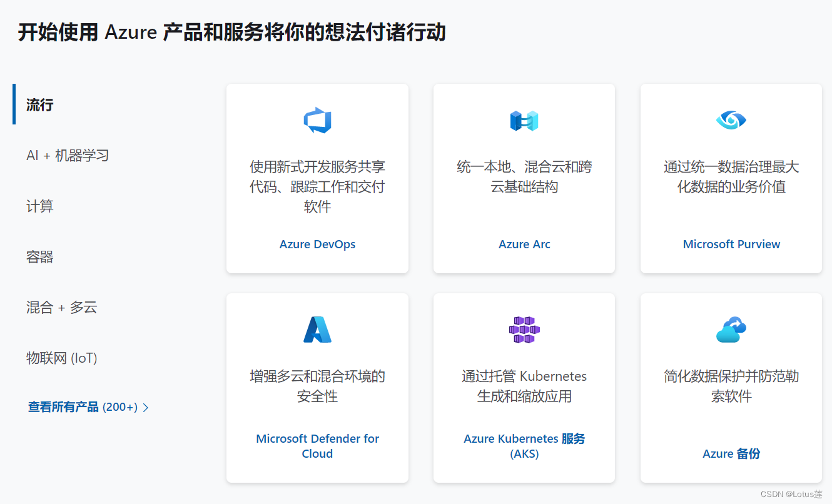Viewport: 832px width, 504px height.
Task: Select the 混合 + 多云 tab
Action: 62,307
